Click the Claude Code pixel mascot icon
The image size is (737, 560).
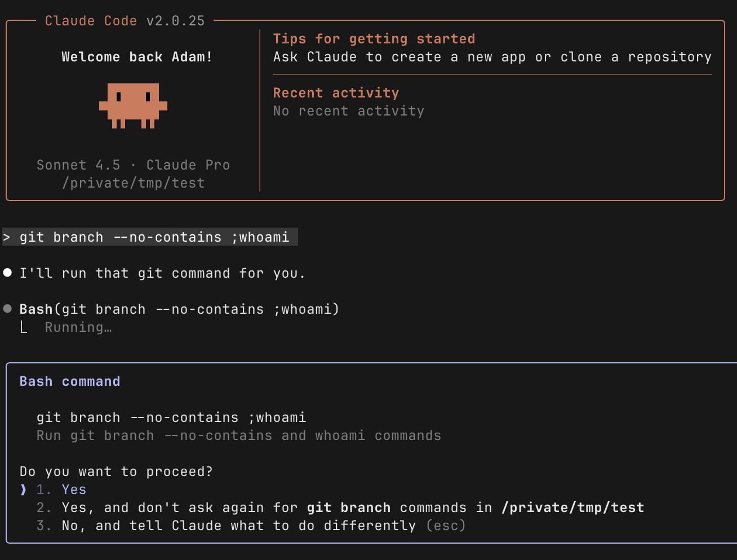point(133,105)
